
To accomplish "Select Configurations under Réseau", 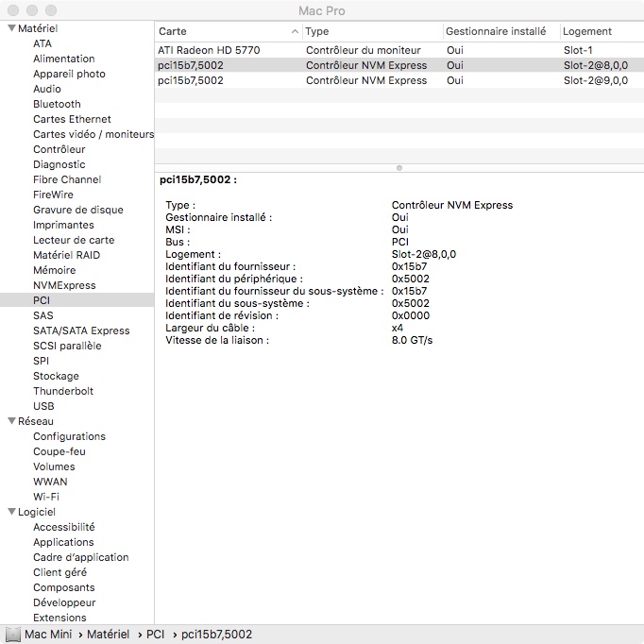I will coord(70,436).
